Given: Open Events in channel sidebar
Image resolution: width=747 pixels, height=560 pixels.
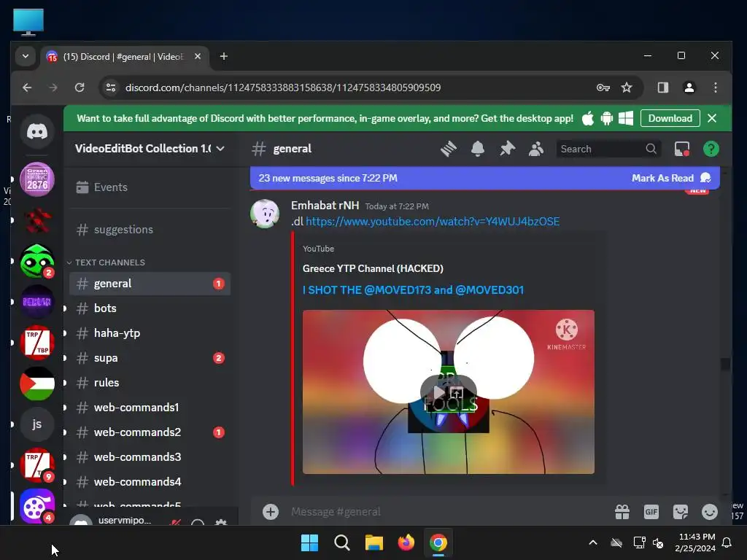Looking at the screenshot, I should pos(150,187).
